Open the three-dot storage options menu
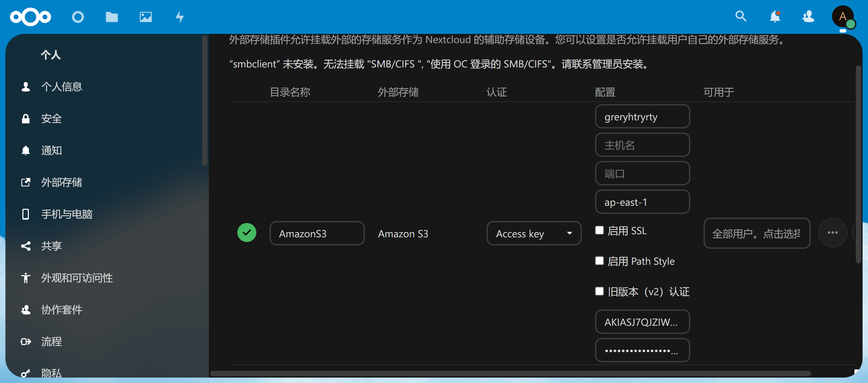 coord(832,233)
